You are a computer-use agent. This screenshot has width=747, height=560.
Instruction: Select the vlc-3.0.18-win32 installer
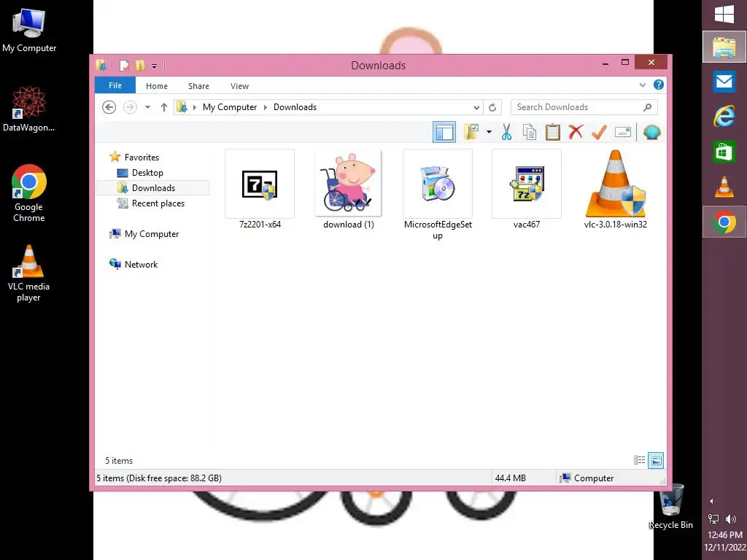(x=615, y=190)
